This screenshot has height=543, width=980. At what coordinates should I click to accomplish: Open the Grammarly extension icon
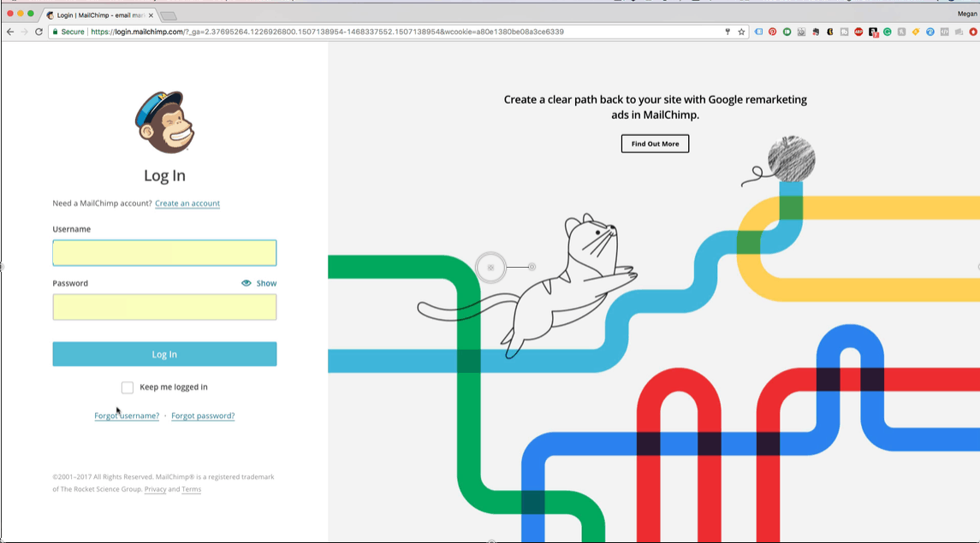(x=888, y=32)
